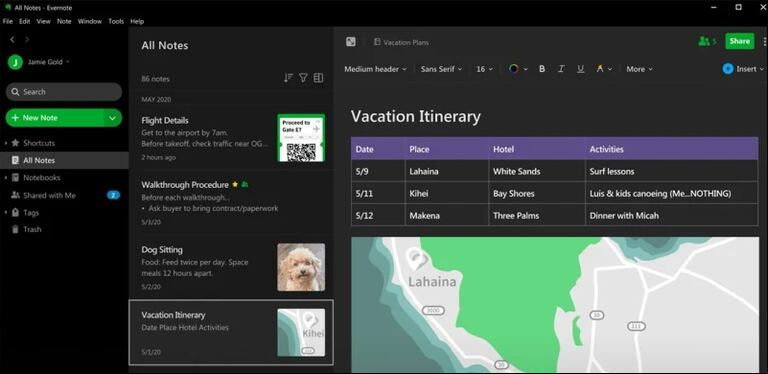This screenshot has width=768, height=374.
Task: Click the green Share button
Action: (740, 41)
